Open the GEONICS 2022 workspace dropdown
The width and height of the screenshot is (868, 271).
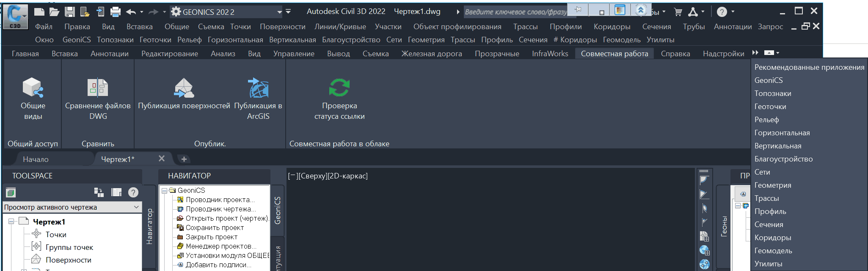tap(279, 12)
